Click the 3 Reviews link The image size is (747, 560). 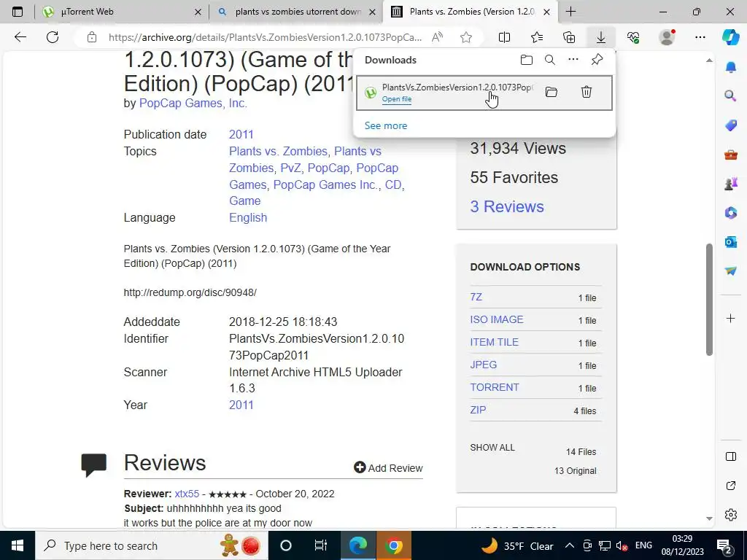click(507, 206)
